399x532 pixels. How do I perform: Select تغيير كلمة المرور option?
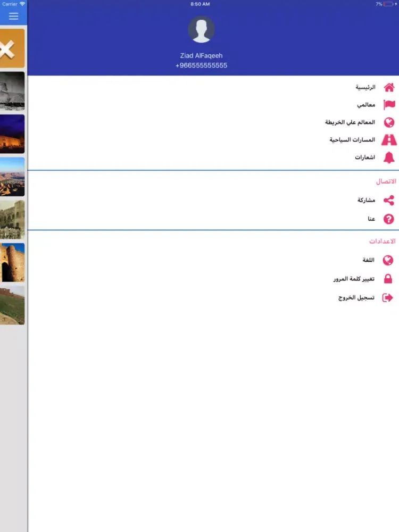[x=354, y=279]
